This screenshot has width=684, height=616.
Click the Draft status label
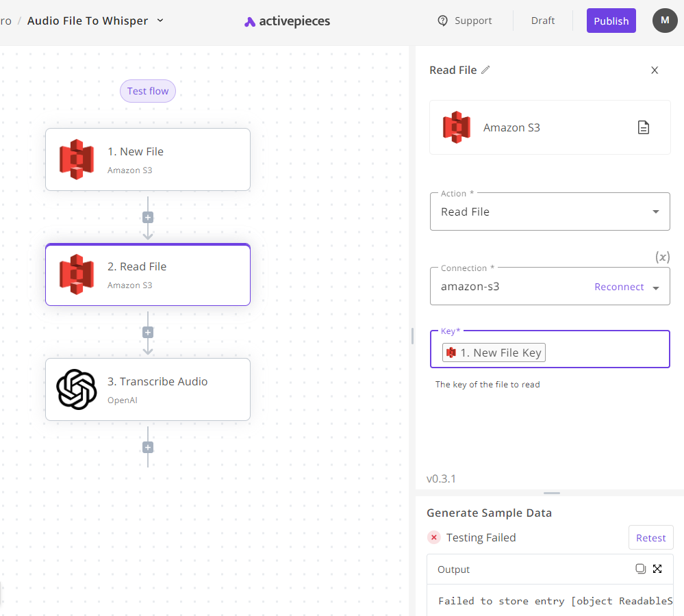543,21
